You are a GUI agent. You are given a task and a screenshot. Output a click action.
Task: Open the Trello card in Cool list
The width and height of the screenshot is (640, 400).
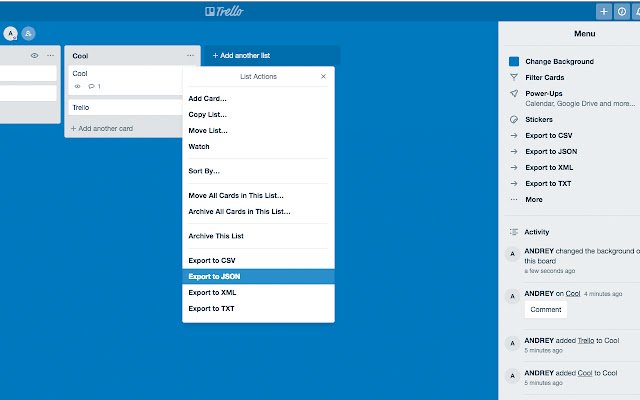click(125, 107)
